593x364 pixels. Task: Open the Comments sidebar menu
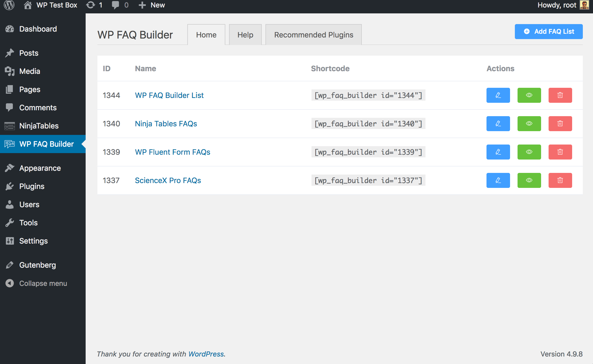coord(43,108)
